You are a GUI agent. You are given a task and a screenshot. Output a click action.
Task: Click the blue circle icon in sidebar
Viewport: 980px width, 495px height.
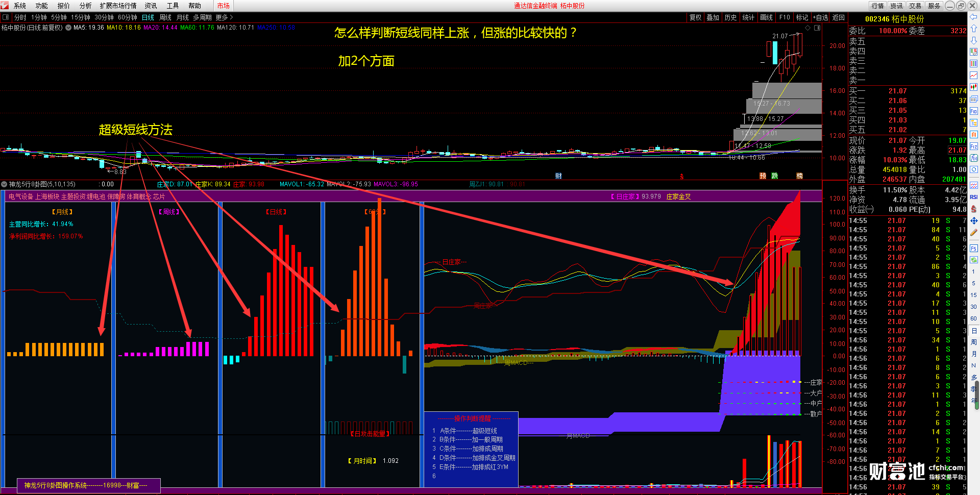pos(974,170)
